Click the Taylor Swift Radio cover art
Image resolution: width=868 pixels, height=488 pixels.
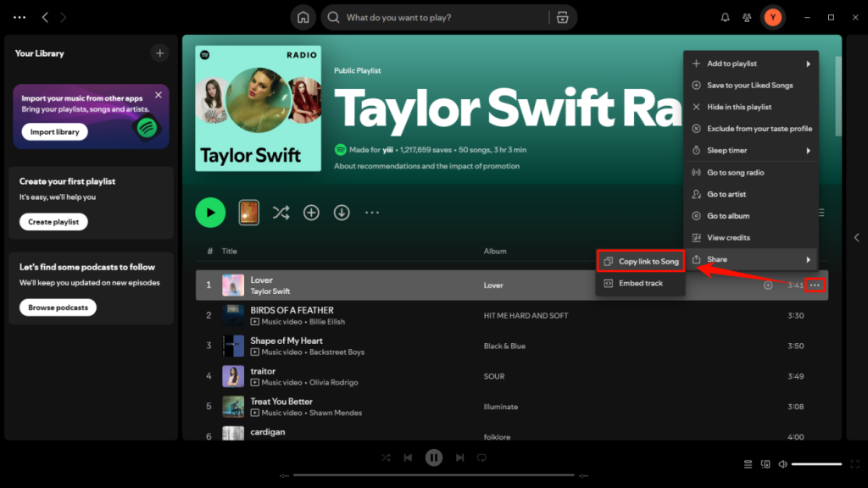[258, 108]
